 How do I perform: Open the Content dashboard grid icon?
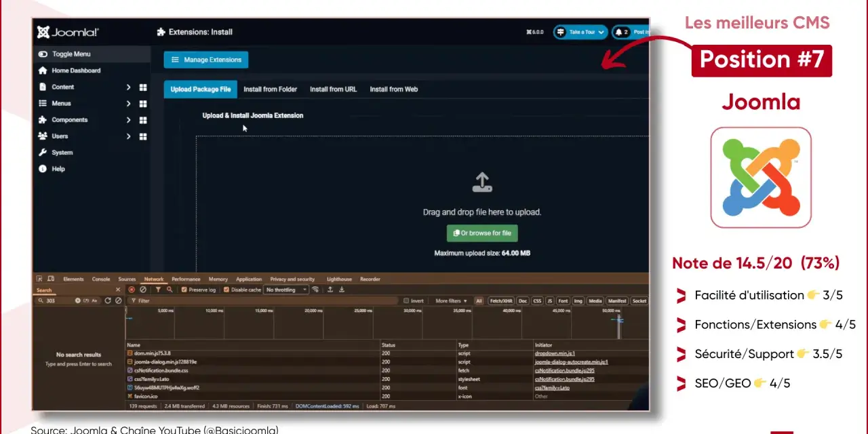coord(143,87)
